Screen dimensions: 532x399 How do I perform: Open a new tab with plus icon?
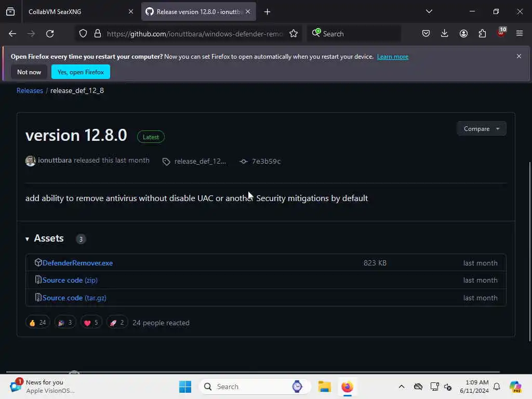268,12
